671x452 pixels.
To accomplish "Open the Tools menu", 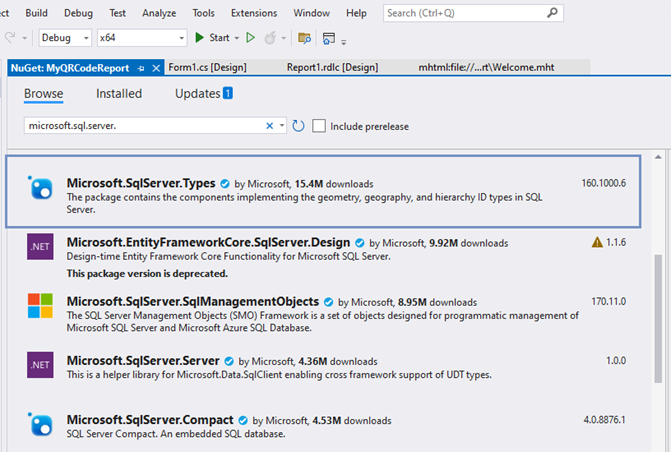I will 203,13.
